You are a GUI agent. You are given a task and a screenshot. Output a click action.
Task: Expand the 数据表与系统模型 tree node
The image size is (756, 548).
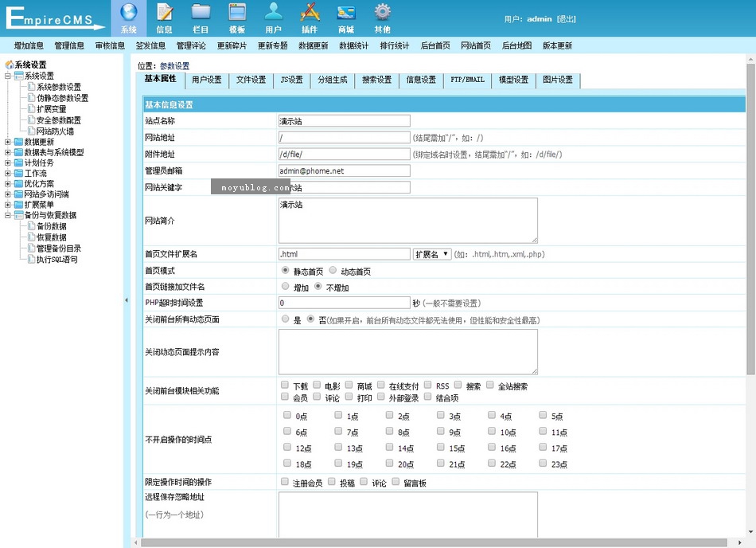[x=8, y=152]
